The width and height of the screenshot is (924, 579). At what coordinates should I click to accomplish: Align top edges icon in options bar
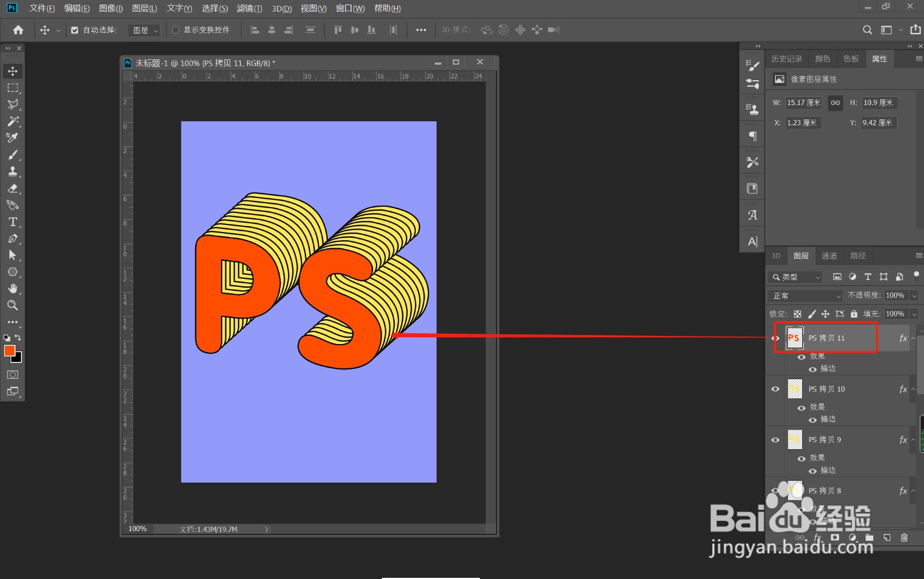click(x=338, y=30)
